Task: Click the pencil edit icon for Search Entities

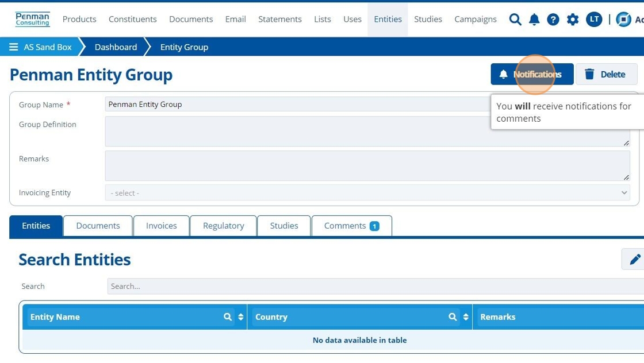Action: click(x=635, y=259)
